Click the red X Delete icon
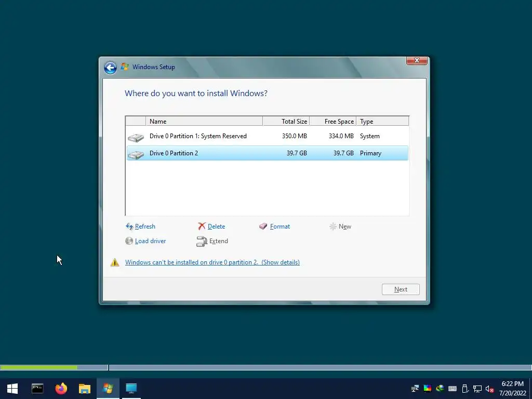 202,226
